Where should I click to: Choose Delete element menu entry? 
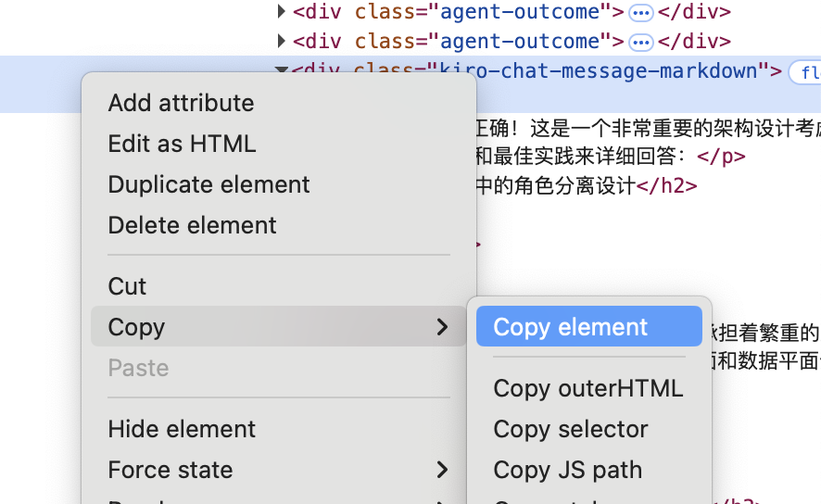192,225
